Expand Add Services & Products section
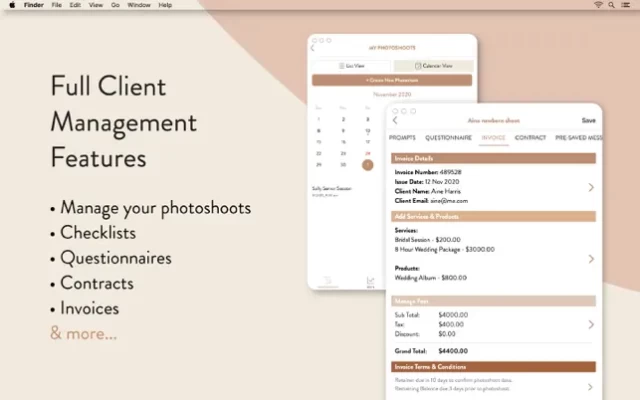Viewport: 640px width, 400px height. coord(590,258)
